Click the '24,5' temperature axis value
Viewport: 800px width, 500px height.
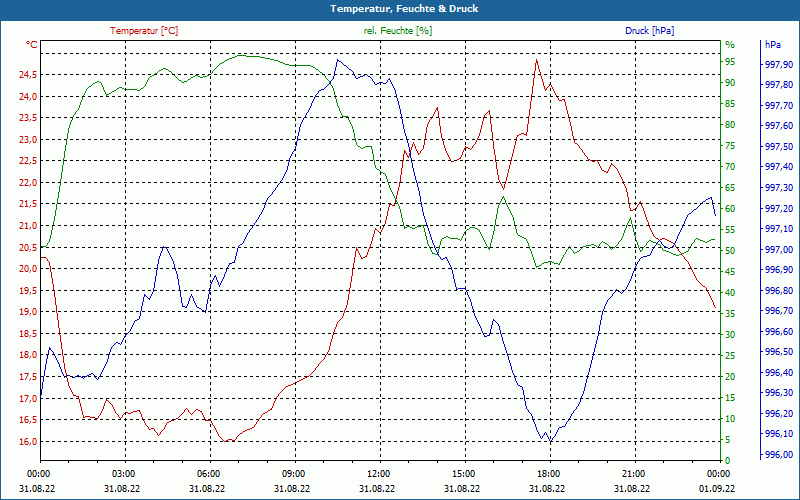28,75
